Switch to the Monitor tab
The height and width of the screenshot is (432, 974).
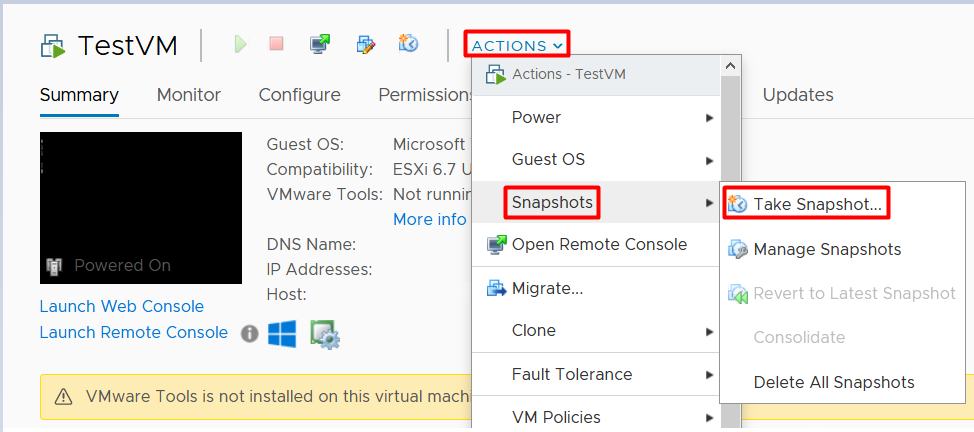click(189, 95)
